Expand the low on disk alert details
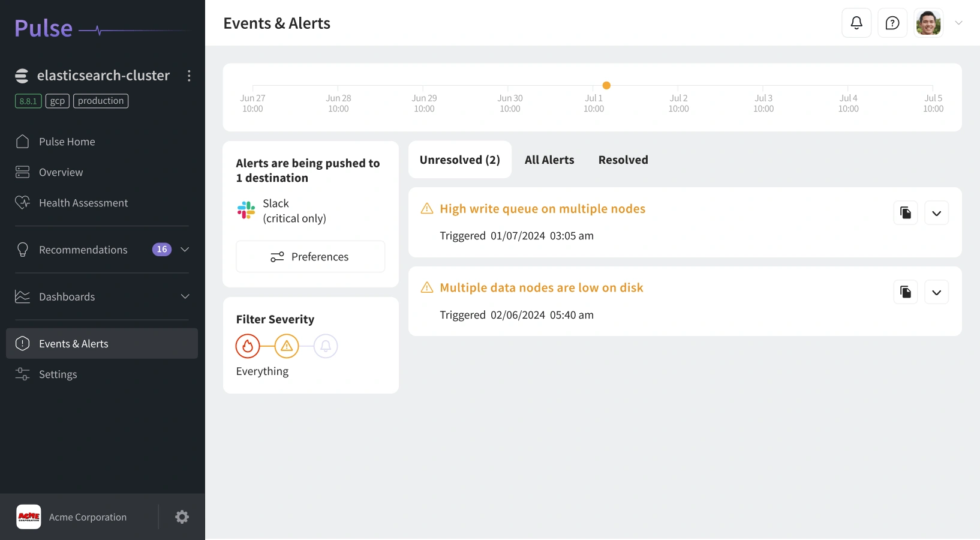Viewport: 980px width, 540px height. pyautogui.click(x=936, y=292)
